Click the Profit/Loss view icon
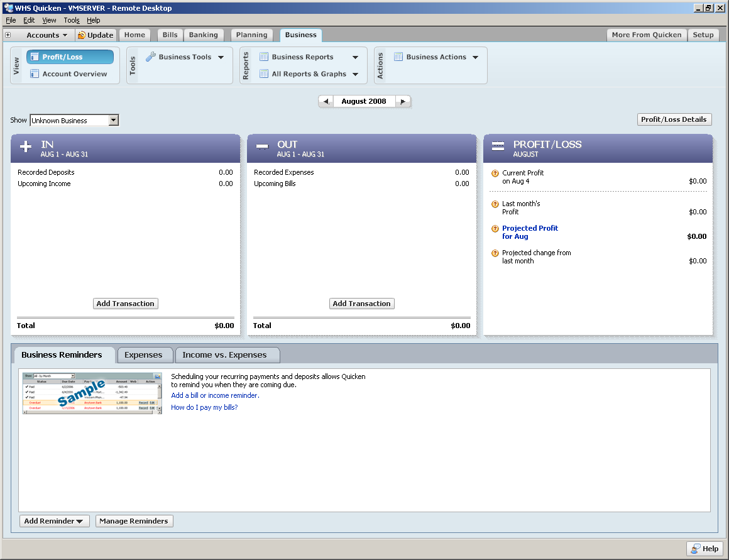The height and width of the screenshot is (560, 729). [x=35, y=57]
